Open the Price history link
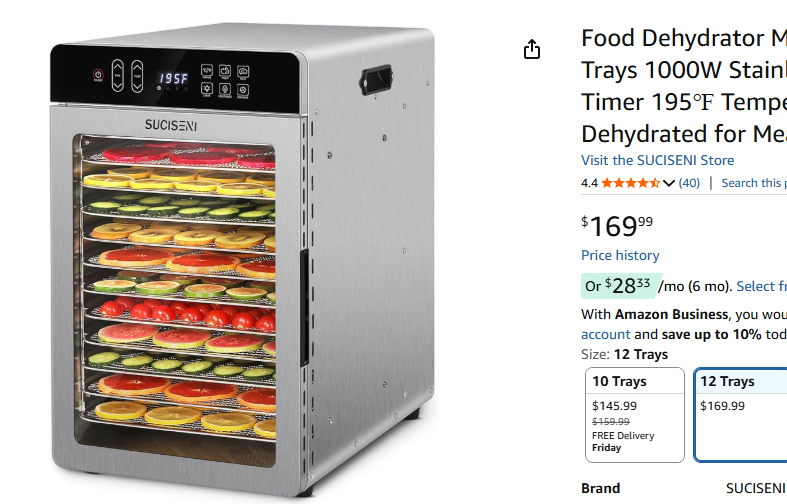The image size is (787, 504). (620, 256)
